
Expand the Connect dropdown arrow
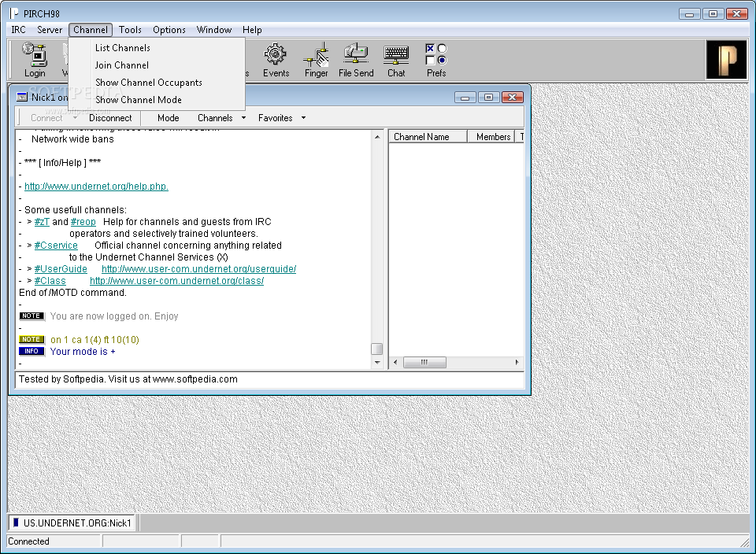click(75, 118)
